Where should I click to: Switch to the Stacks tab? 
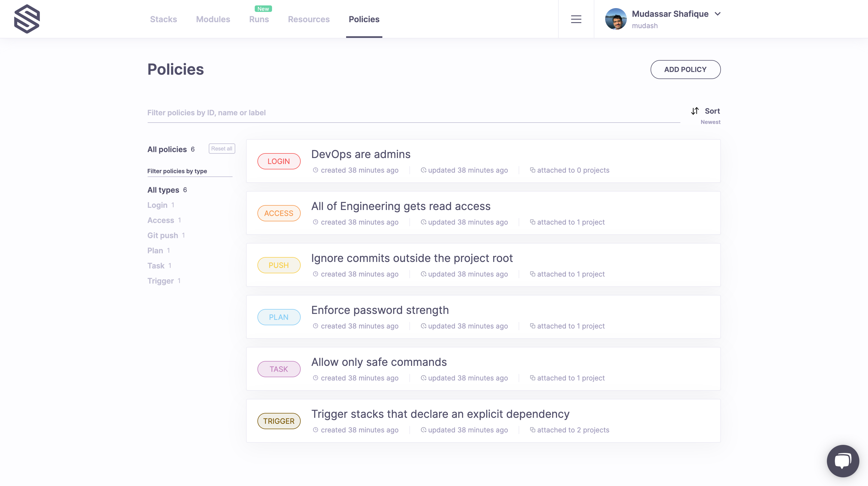pos(163,19)
